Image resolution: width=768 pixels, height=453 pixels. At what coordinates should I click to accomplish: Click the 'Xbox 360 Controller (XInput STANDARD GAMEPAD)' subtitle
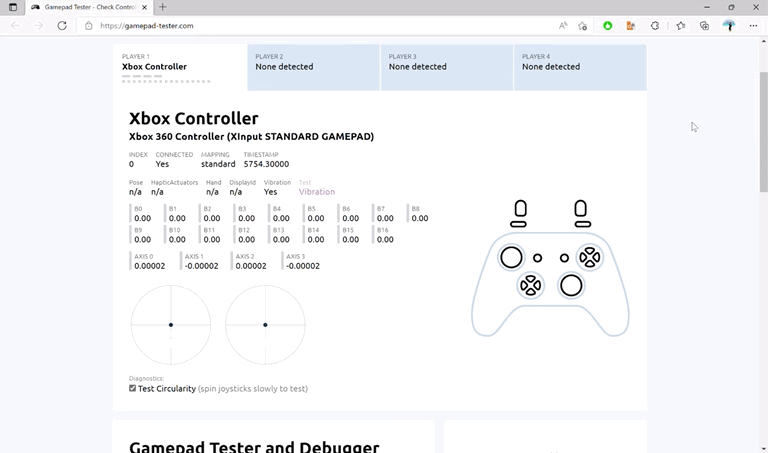(251, 137)
